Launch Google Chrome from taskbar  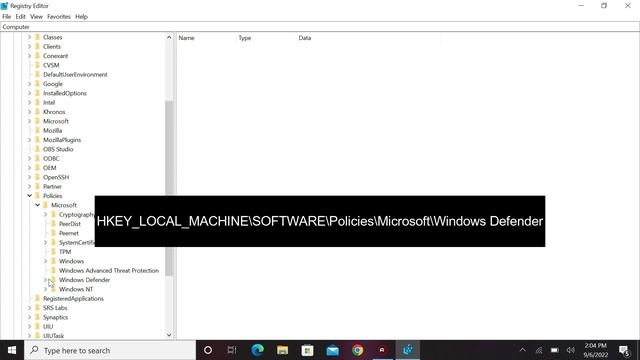[x=358, y=350]
